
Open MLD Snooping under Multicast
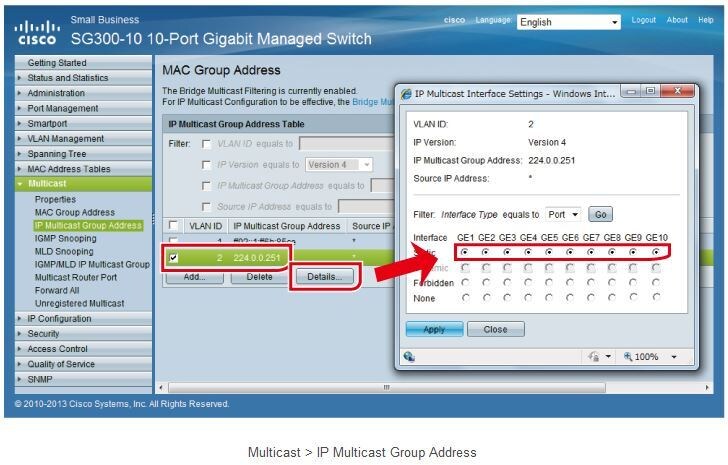point(64,251)
